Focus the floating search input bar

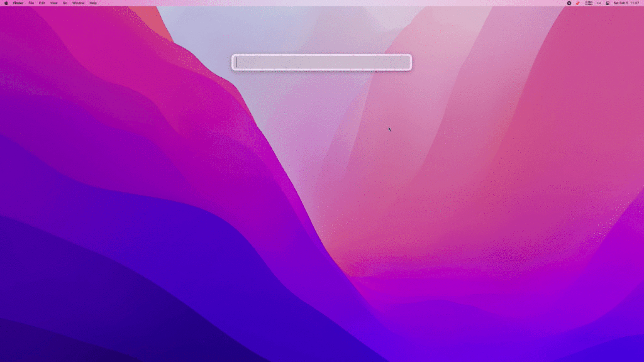point(322,62)
